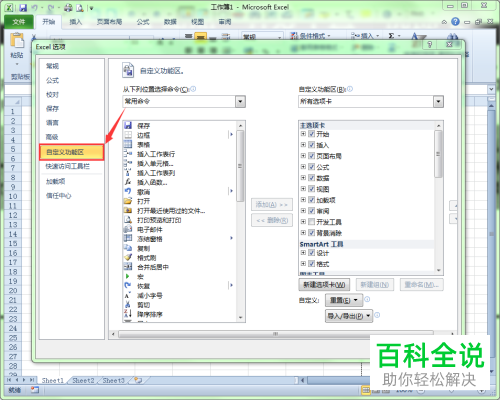
Task: Select the 打开 folder command icon
Action: [x=128, y=201]
